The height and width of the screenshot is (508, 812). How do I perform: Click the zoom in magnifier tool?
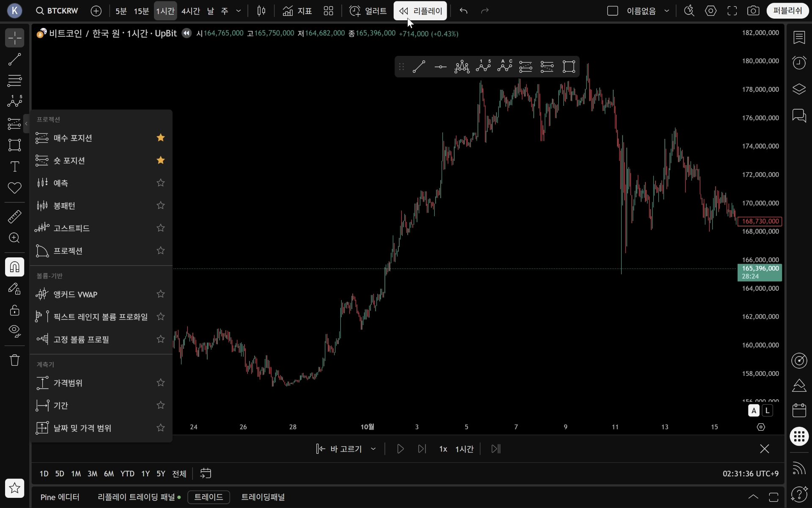coord(14,238)
